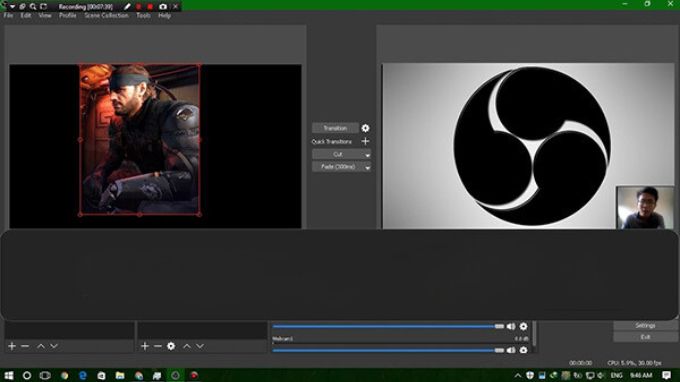Open Cortana search circle on the taskbar

27,375
